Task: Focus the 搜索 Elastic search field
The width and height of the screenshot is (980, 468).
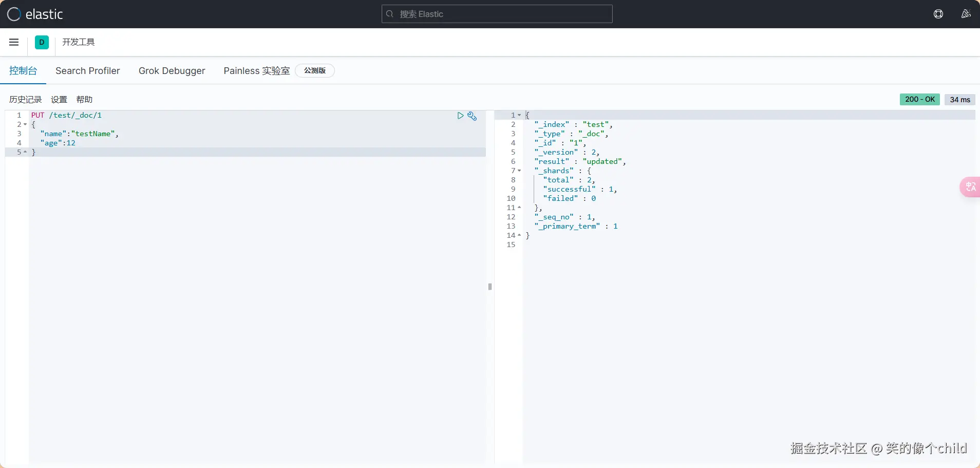Action: (497, 14)
